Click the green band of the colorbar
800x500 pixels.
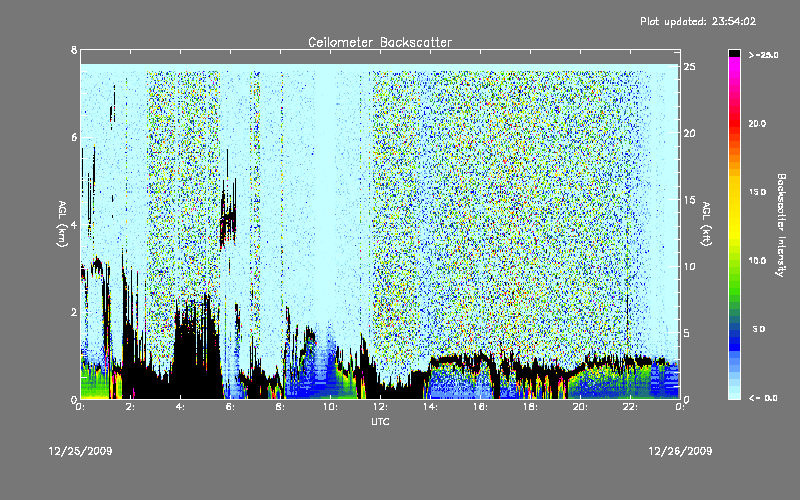[x=734, y=281]
